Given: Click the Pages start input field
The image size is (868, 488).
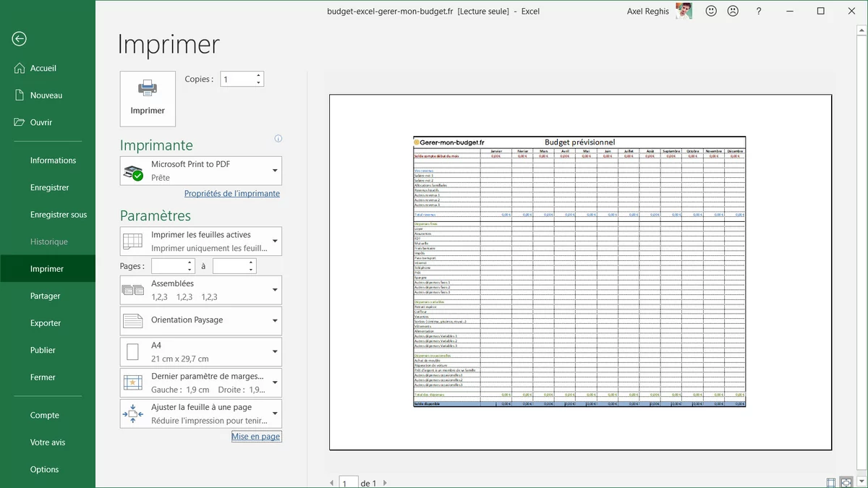Looking at the screenshot, I should click(x=169, y=266).
